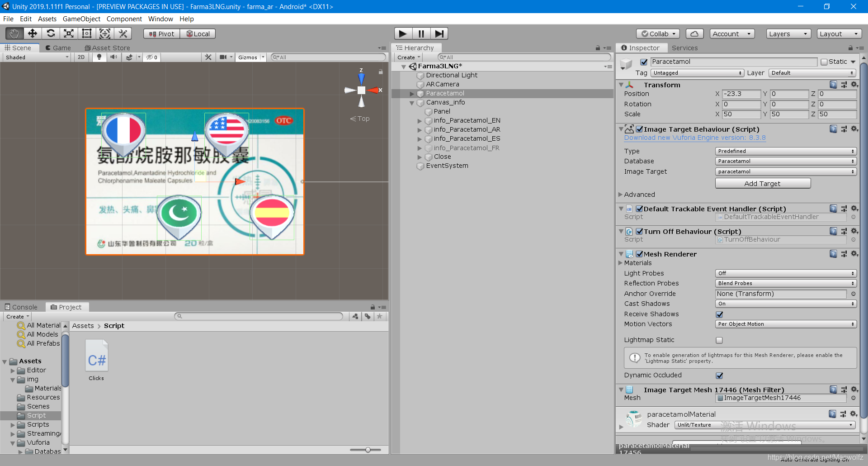Toggle scene lighting bulb icon
Image resolution: width=868 pixels, height=466 pixels.
(99, 57)
